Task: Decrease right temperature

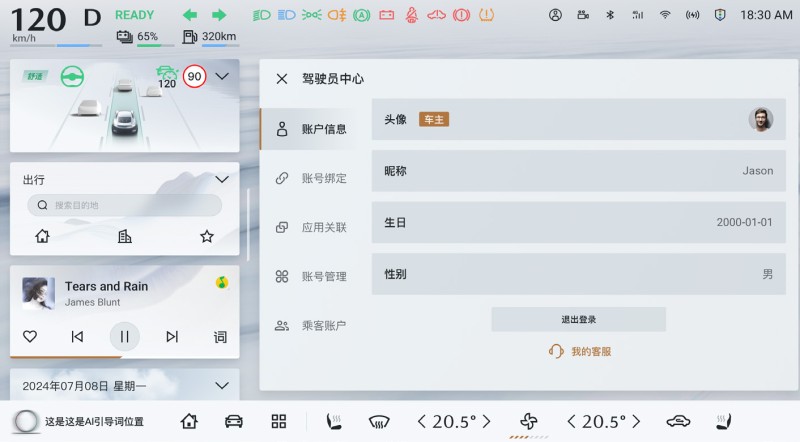Action: pos(571,421)
